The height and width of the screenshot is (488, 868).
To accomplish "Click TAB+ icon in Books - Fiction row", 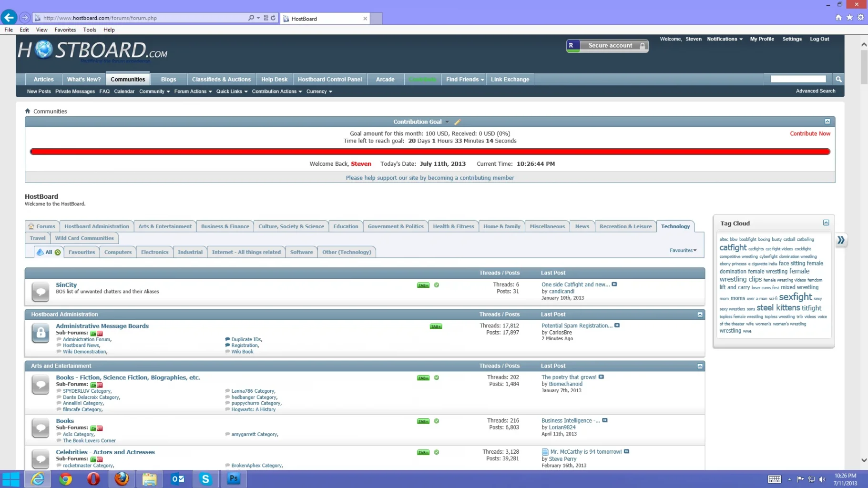I will point(423,378).
